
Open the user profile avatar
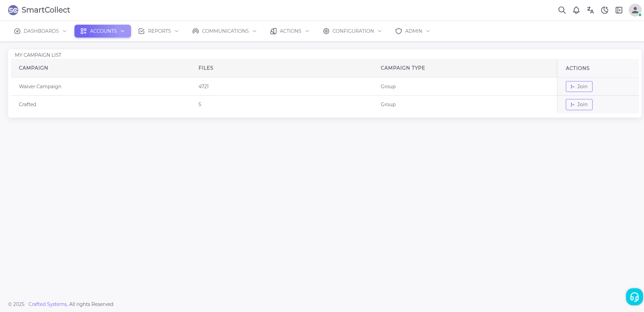point(635,10)
